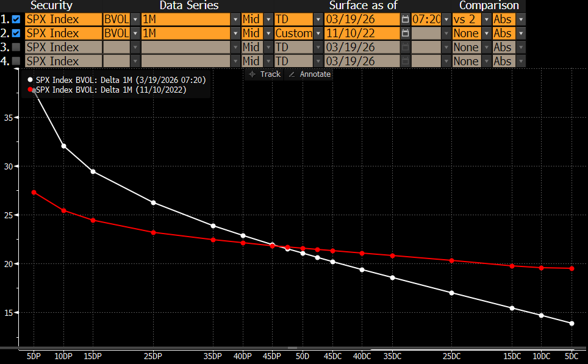Click row 2 SPX Index security field

63,33
